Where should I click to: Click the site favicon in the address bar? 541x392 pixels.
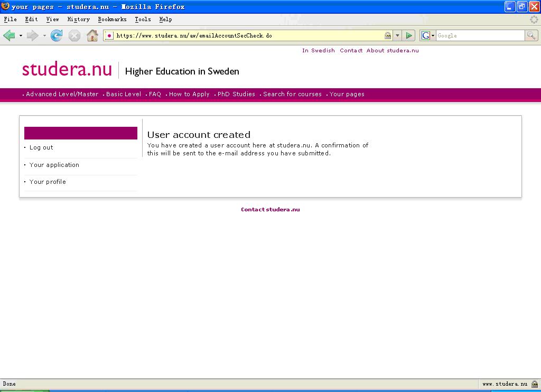coord(109,35)
